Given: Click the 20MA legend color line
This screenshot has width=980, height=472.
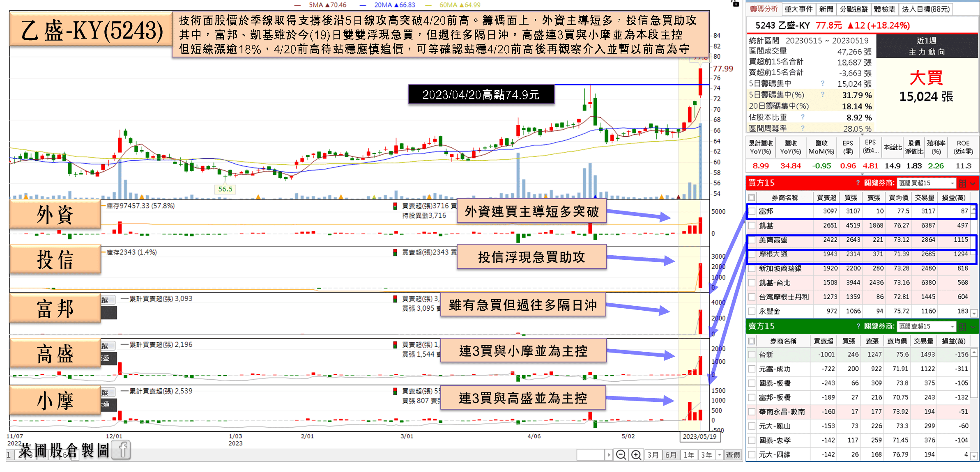Looking at the screenshot, I should (x=363, y=5).
